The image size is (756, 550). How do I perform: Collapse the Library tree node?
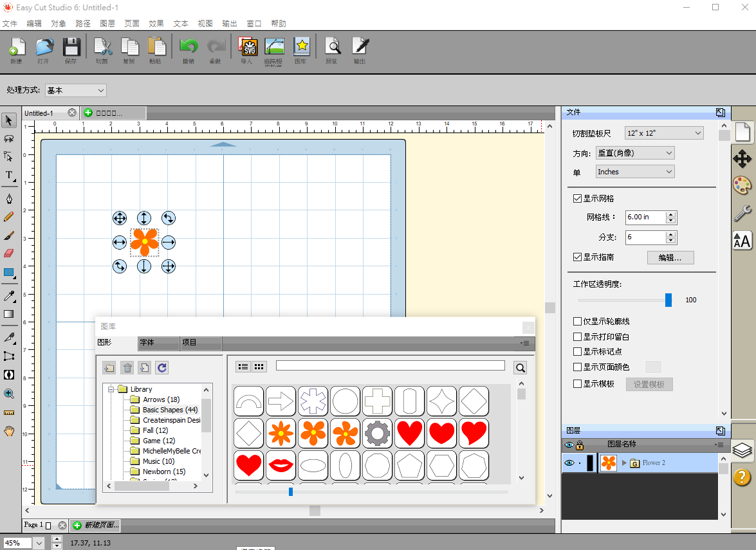point(111,389)
